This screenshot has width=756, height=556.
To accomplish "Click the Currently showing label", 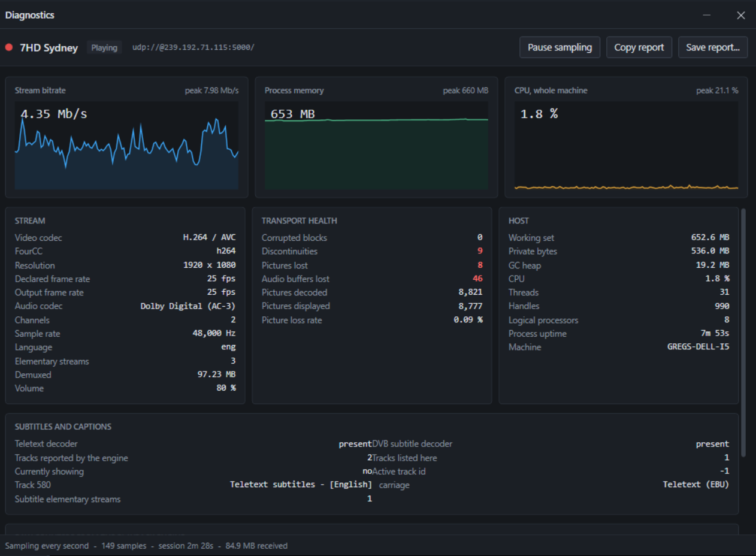I will (x=49, y=472).
